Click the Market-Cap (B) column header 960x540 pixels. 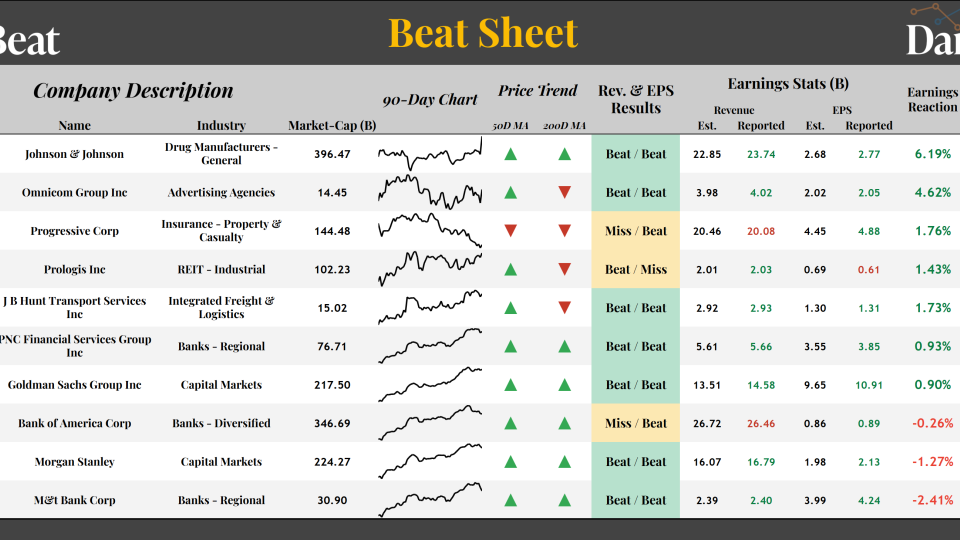coord(332,125)
